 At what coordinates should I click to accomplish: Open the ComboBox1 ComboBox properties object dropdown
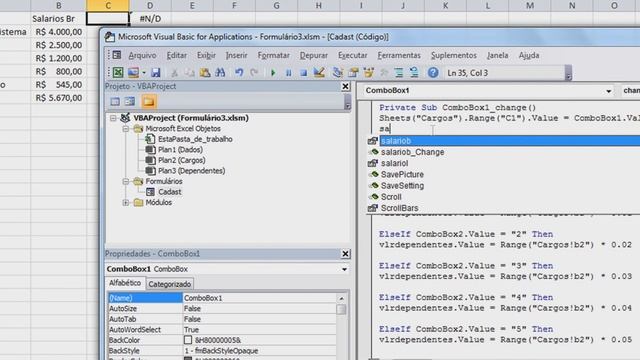point(344,269)
